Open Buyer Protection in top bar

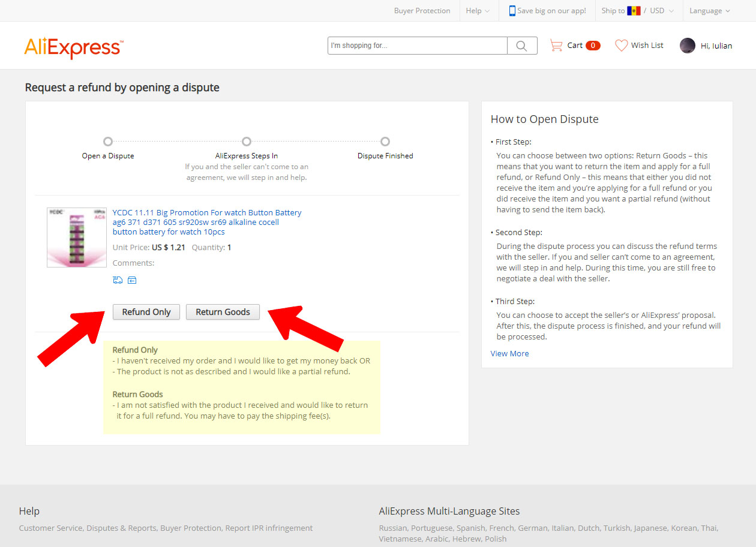422,11
